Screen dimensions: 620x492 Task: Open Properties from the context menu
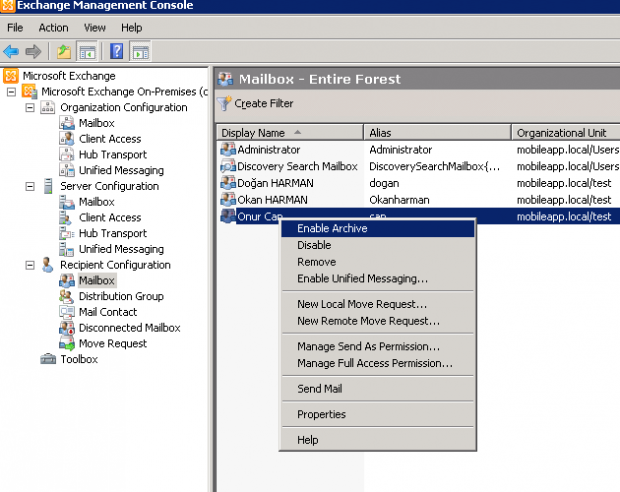378,414
